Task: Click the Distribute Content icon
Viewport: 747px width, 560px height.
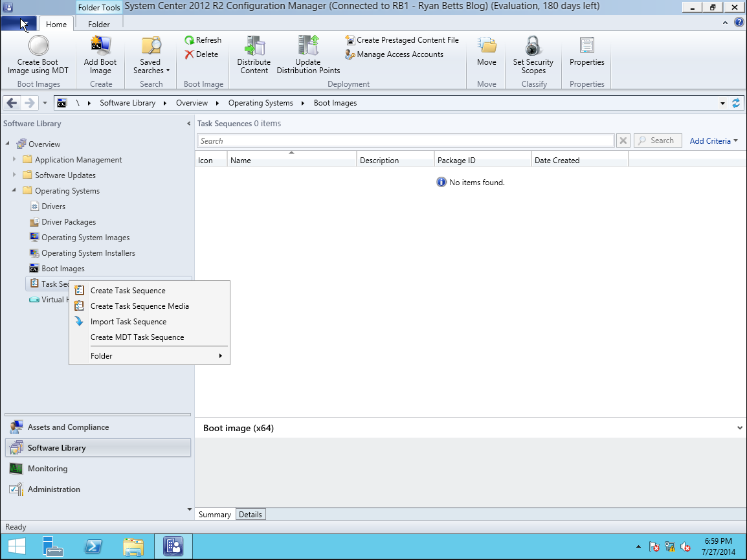Action: click(x=254, y=46)
